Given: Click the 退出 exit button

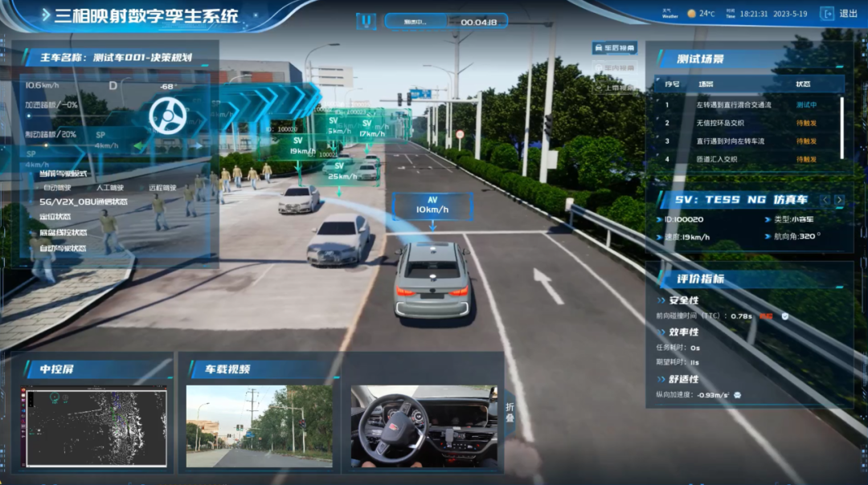Looking at the screenshot, I should (x=848, y=14).
